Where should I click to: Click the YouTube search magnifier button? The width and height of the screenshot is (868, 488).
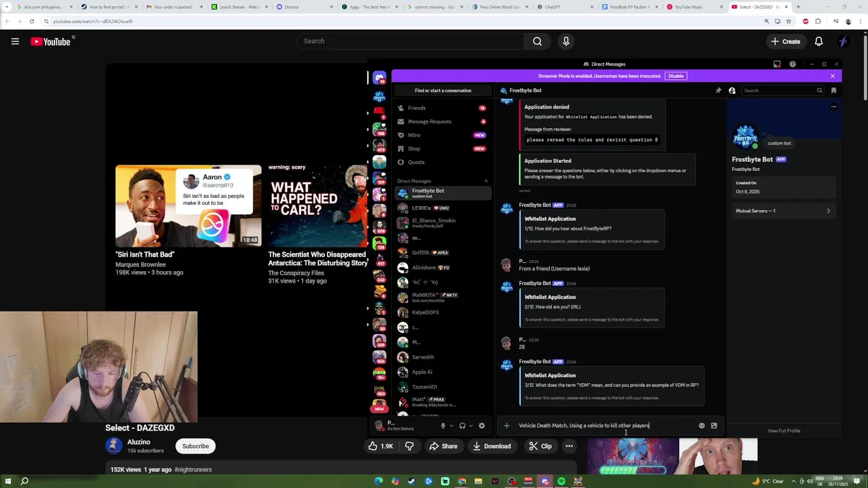(537, 41)
